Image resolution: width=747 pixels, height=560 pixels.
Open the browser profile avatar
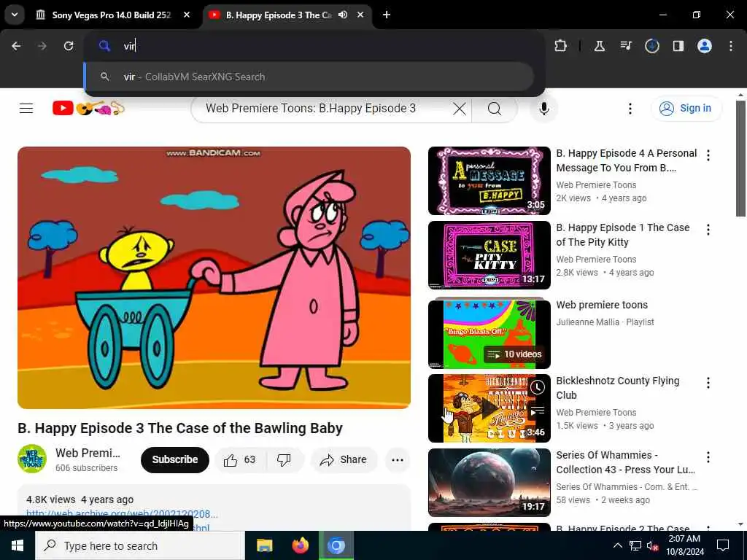click(x=705, y=46)
